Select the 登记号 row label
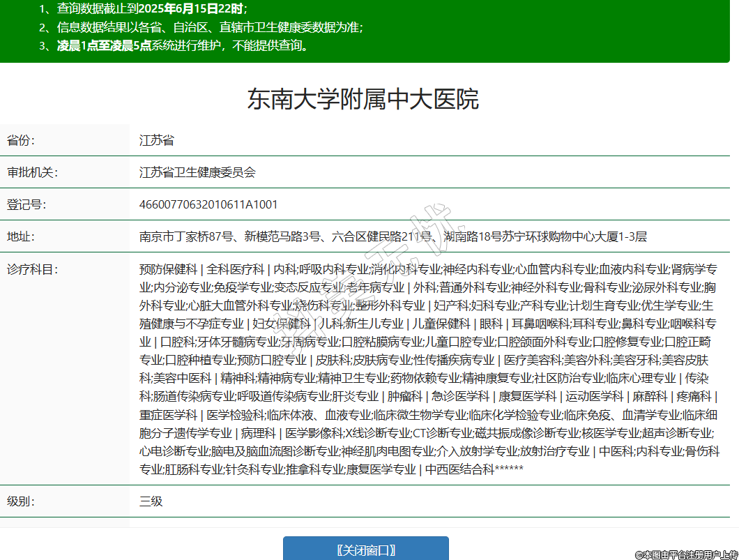 coord(26,204)
